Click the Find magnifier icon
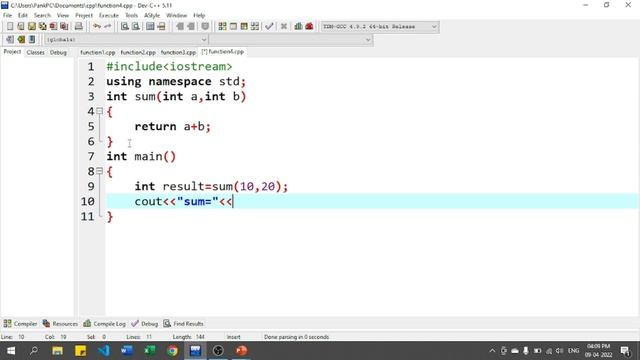The image size is (640, 360). click(125, 27)
